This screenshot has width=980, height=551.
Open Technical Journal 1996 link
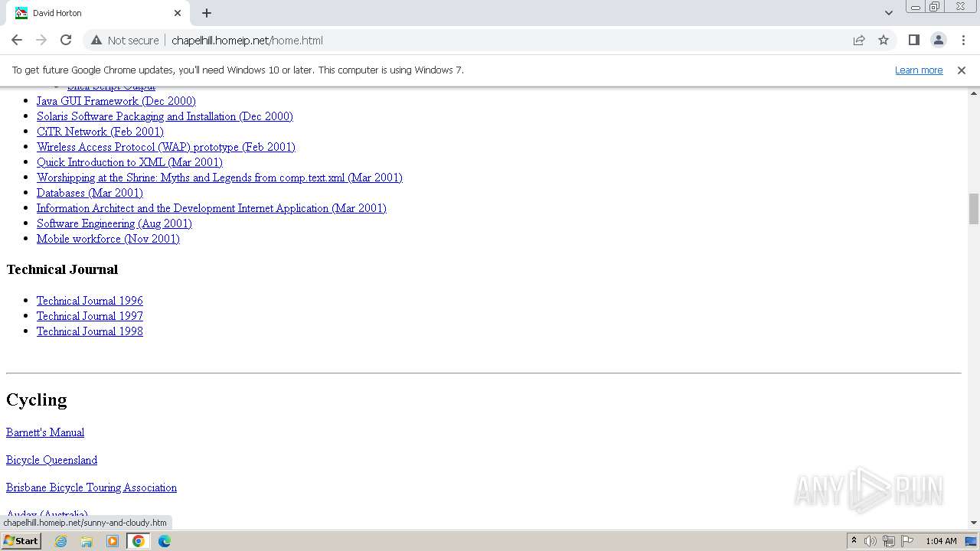90,301
